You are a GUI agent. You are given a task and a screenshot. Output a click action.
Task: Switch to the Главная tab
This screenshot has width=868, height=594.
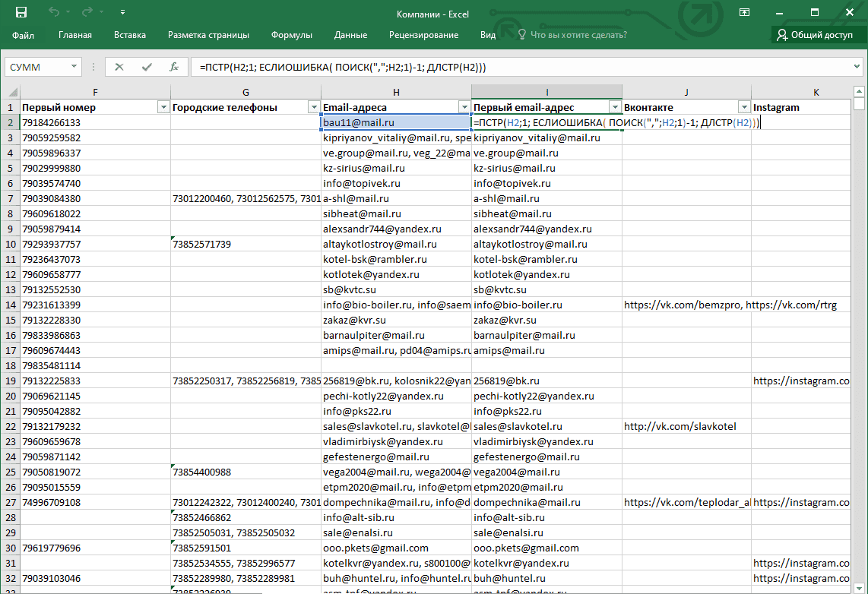click(75, 35)
